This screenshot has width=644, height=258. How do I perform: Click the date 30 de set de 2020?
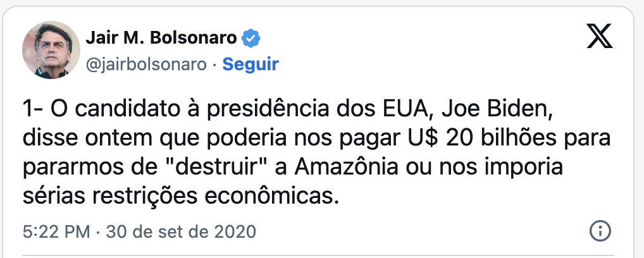[181, 231]
